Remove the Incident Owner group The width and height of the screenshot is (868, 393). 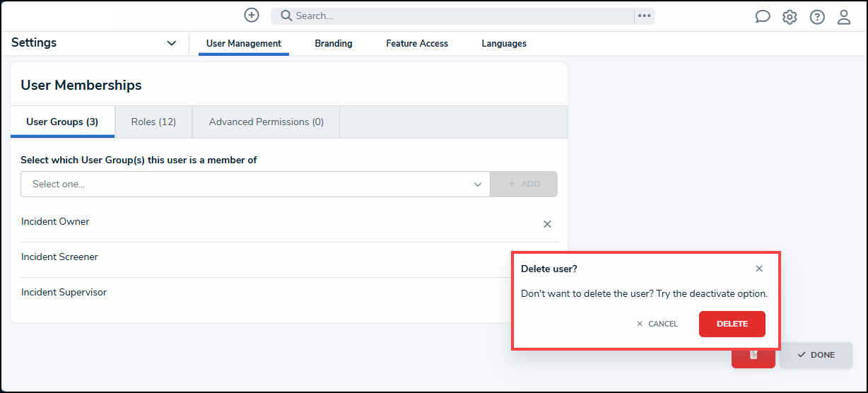(x=547, y=224)
